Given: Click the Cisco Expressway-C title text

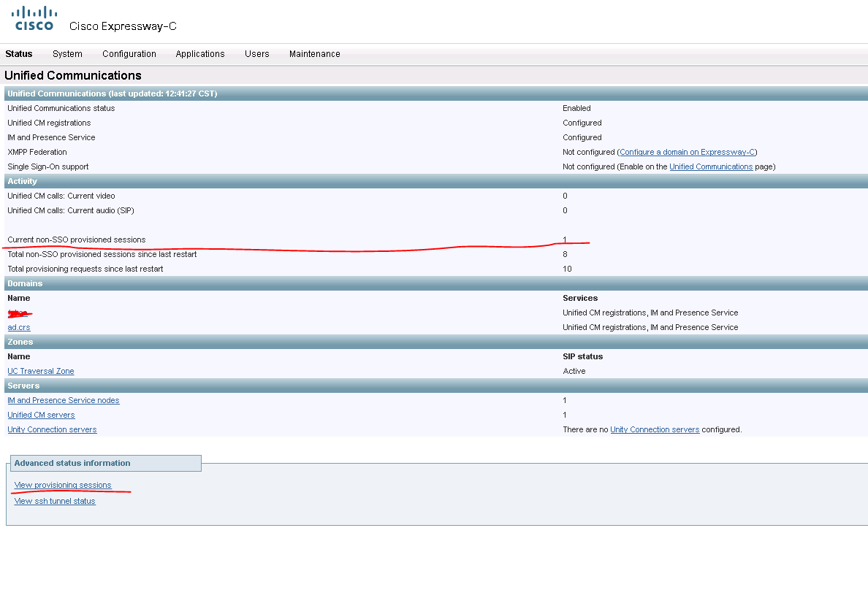Looking at the screenshot, I should coord(123,26).
